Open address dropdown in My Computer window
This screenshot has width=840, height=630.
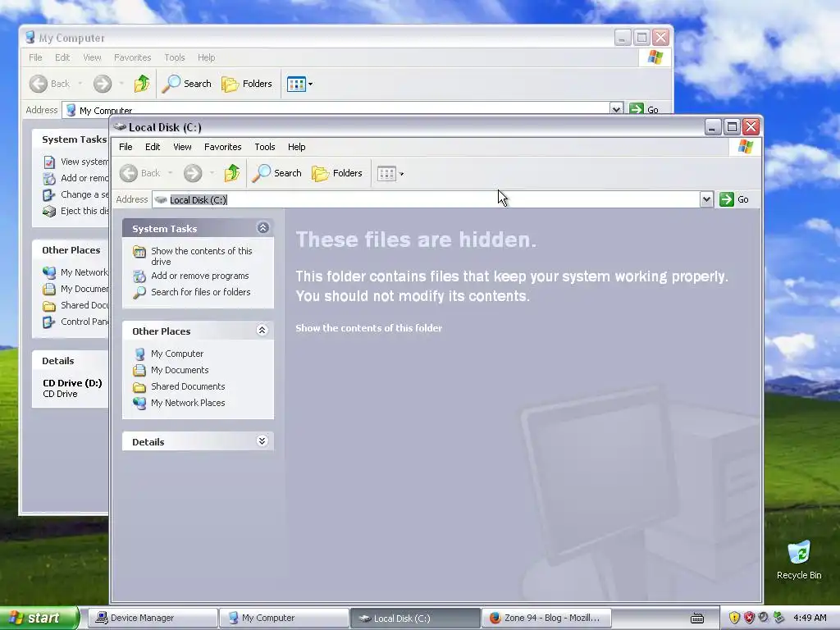click(616, 109)
